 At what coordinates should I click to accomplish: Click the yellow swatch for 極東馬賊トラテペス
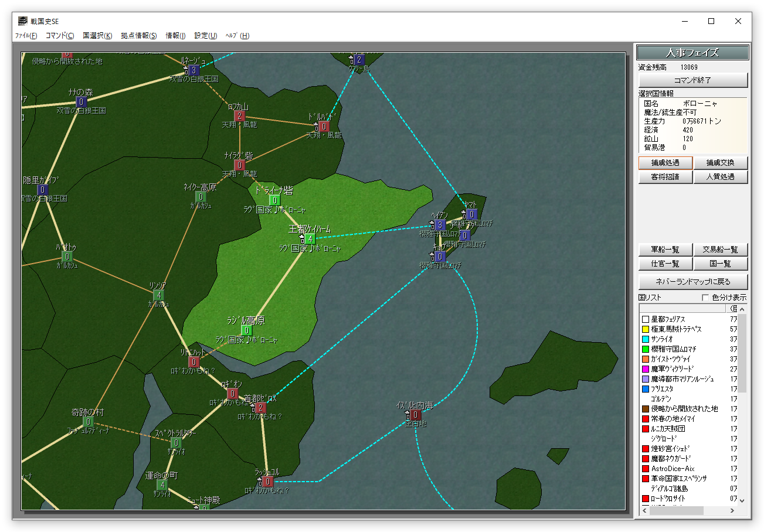646,329
